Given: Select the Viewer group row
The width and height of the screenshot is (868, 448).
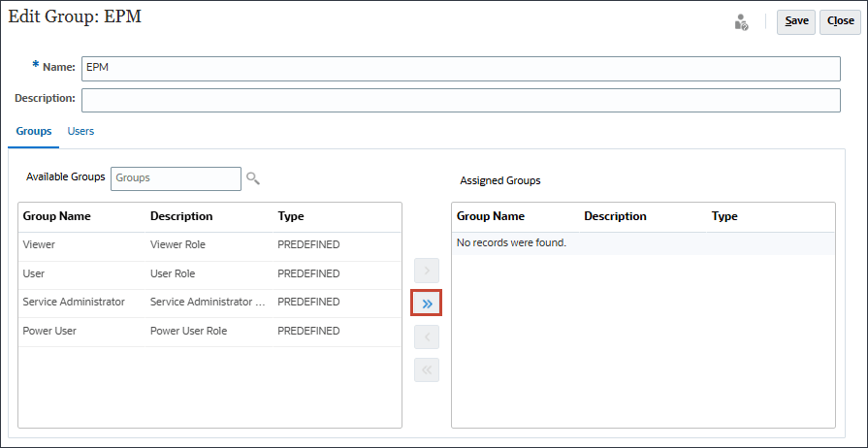Looking at the screenshot, I should point(209,245).
